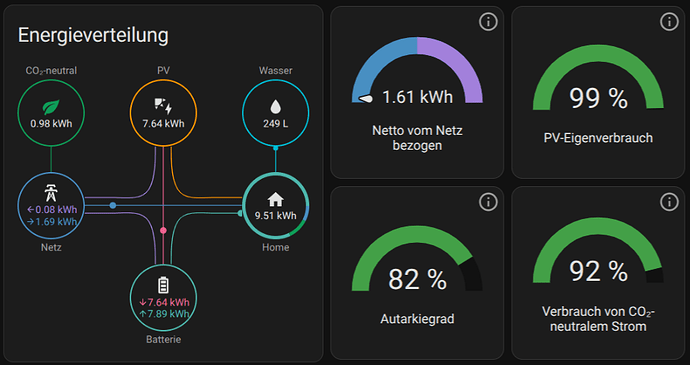The width and height of the screenshot is (690, 365).
Task: Click the Batterie label
Action: [164, 339]
